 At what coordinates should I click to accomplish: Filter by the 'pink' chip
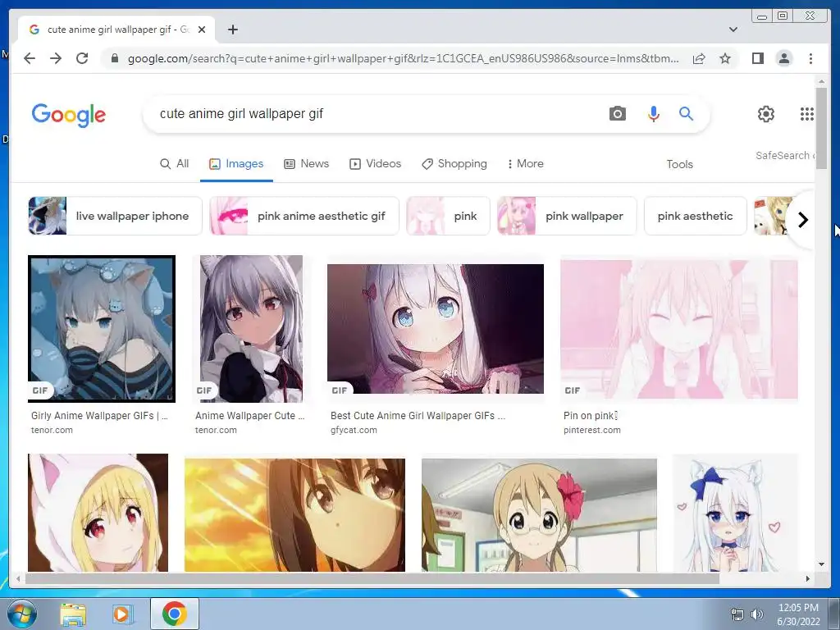tap(448, 216)
